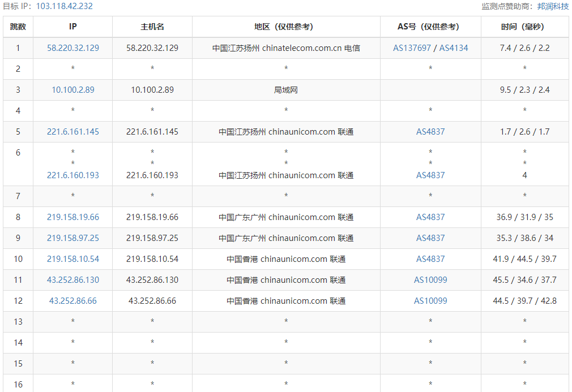The width and height of the screenshot is (572, 392).
Task: Open target IP link 103.118.42.232
Action: (x=64, y=6)
